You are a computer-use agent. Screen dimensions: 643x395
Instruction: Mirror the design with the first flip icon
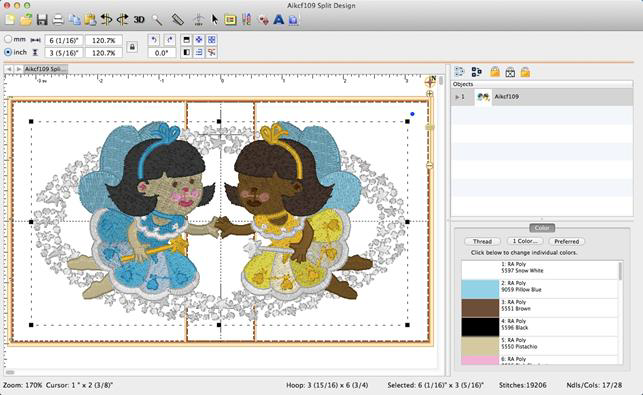click(106, 19)
